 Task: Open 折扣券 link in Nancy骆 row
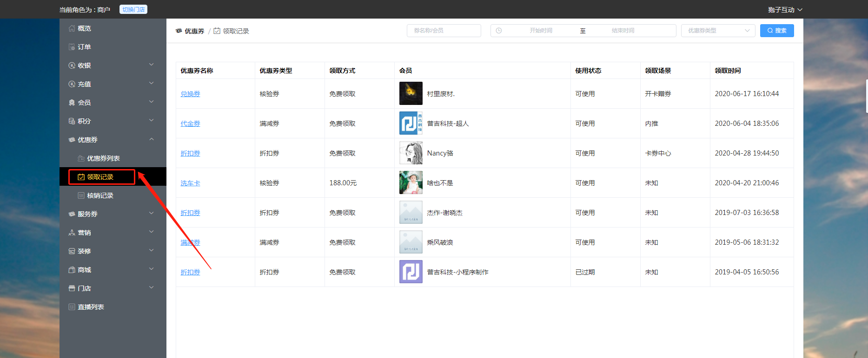(x=190, y=153)
